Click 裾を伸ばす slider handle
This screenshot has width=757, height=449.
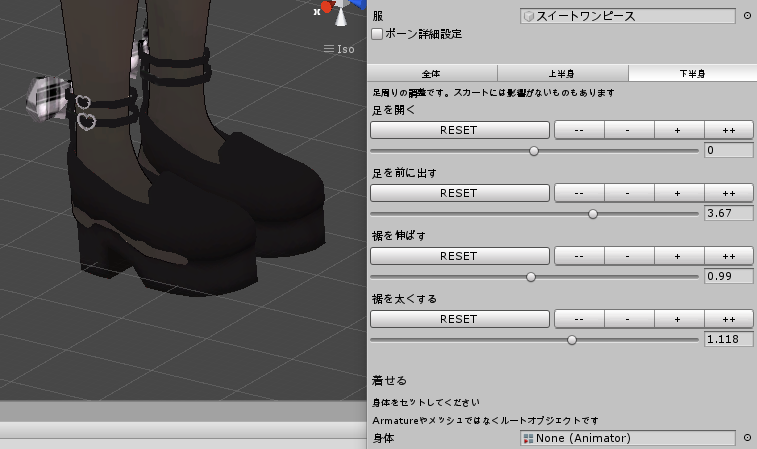531,277
